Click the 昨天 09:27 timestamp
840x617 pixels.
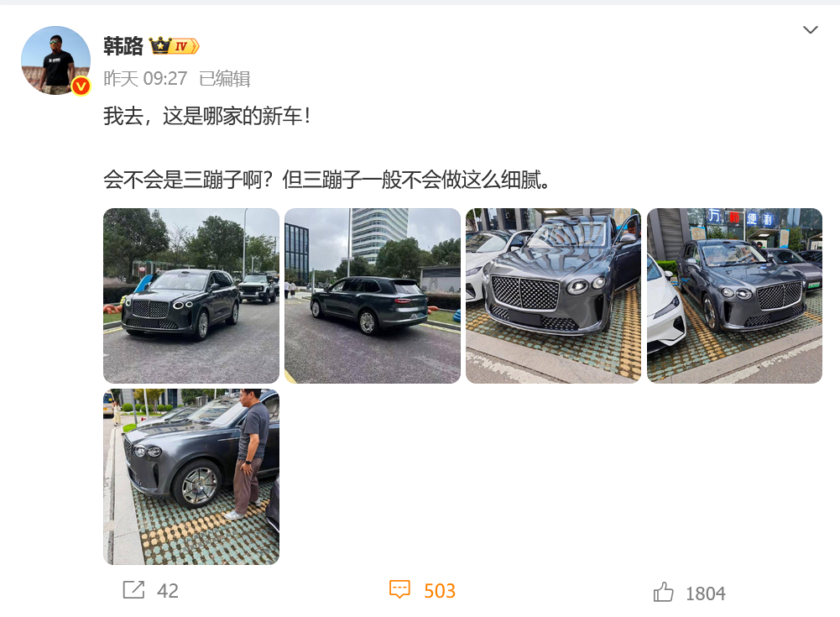(x=145, y=79)
